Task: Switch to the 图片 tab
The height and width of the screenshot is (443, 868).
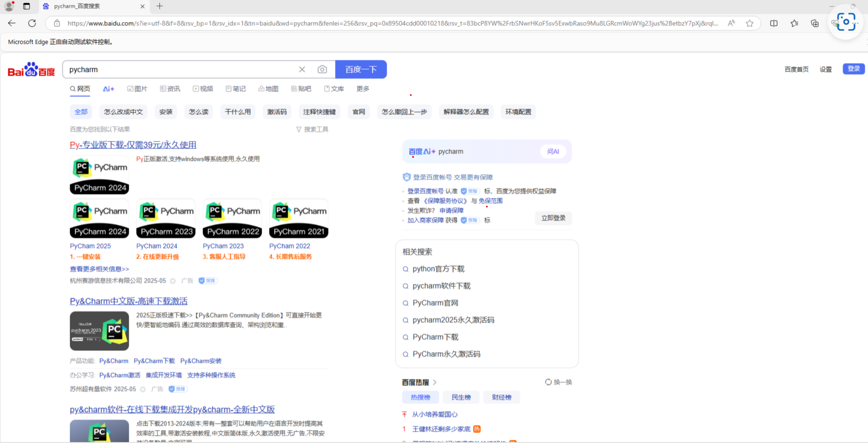Action: [x=137, y=89]
